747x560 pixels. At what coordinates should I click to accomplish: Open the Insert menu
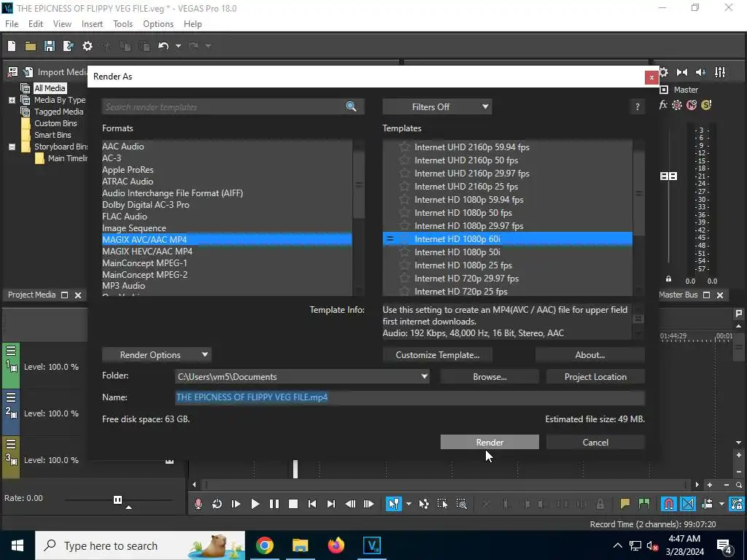[92, 24]
